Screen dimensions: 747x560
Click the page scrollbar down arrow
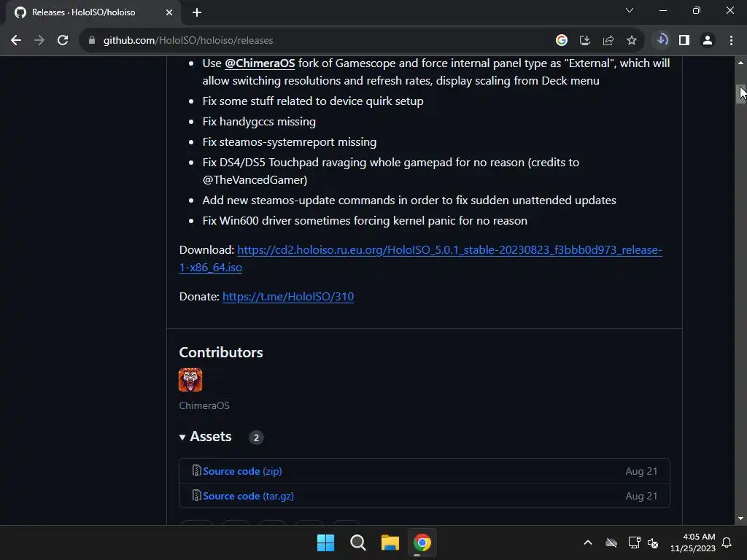(x=741, y=518)
